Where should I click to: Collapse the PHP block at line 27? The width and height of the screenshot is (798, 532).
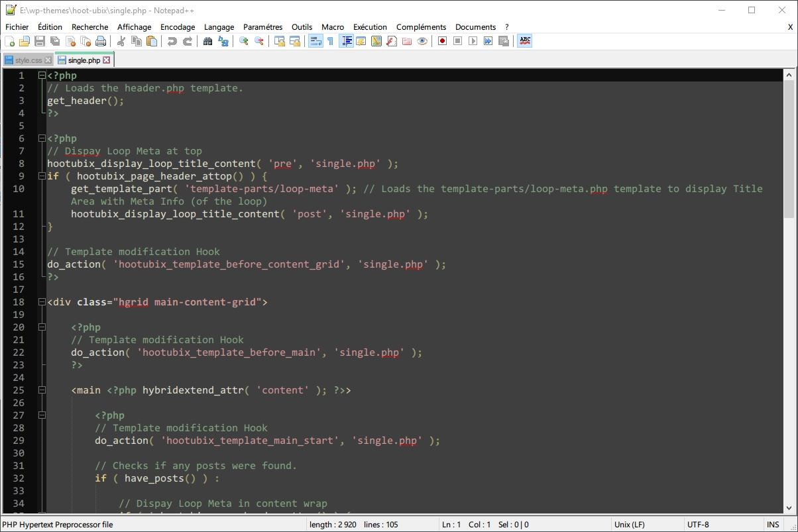(42, 415)
